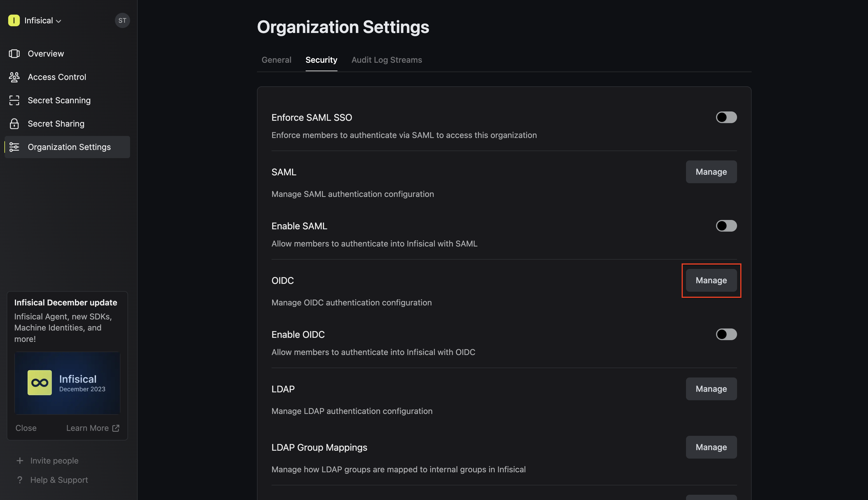Open the Audit Log Streams tab
The width and height of the screenshot is (868, 500).
click(387, 60)
